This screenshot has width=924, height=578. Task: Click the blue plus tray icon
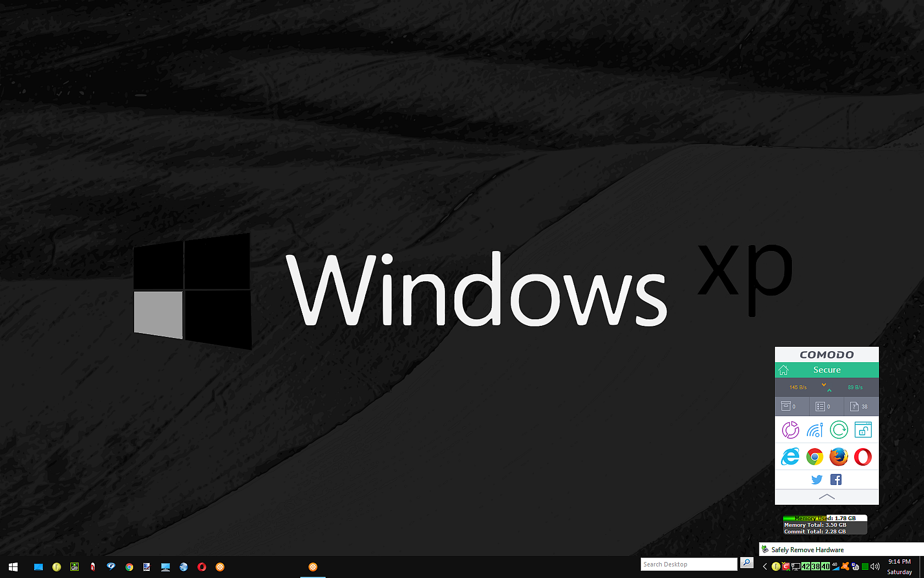pyautogui.click(x=855, y=566)
